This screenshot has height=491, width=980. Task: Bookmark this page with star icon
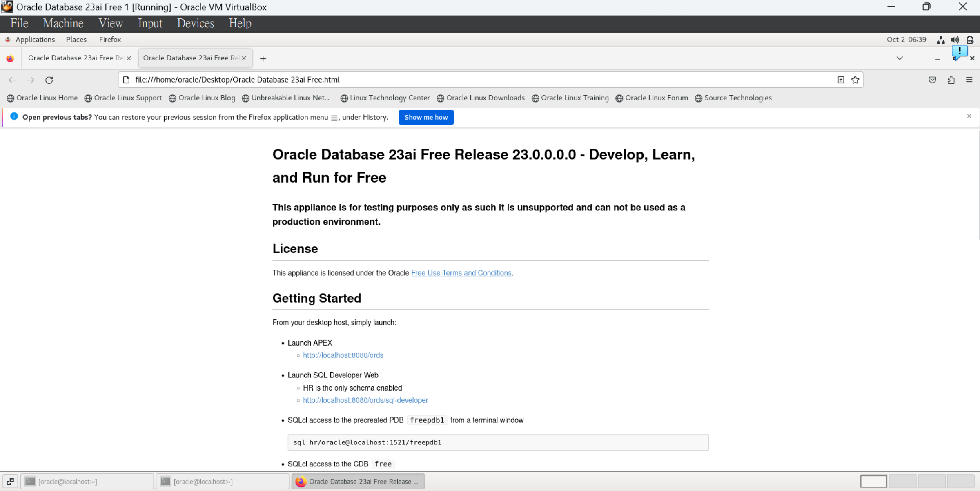click(x=855, y=80)
